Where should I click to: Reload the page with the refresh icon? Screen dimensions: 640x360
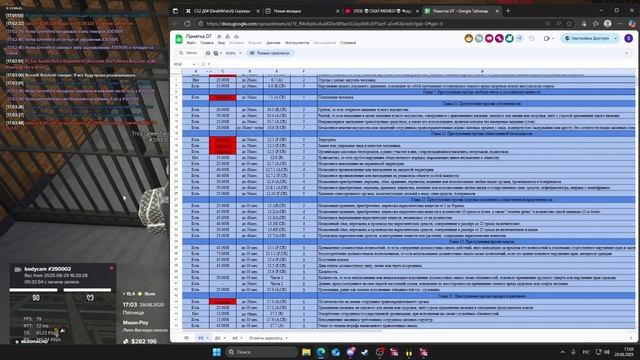point(187,24)
